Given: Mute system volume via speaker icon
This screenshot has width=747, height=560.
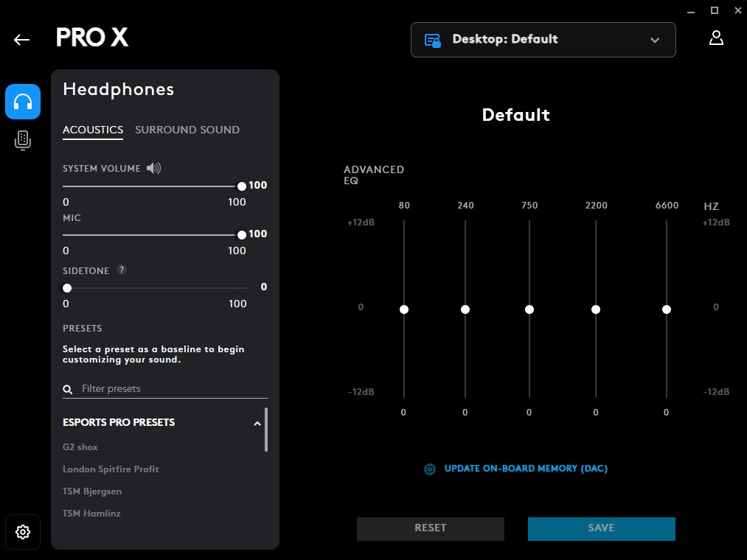Looking at the screenshot, I should point(153,168).
